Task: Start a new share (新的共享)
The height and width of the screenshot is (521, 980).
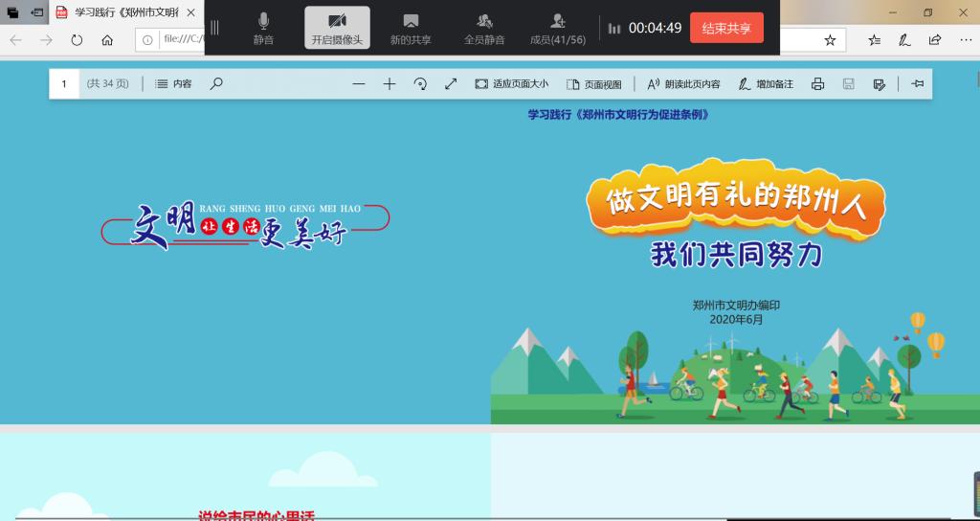Action: [411, 29]
